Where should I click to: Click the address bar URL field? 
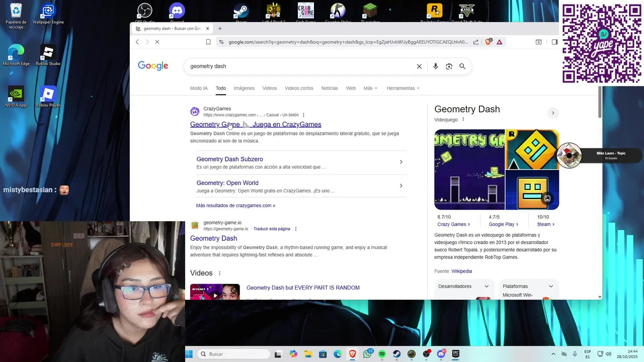[x=347, y=42]
